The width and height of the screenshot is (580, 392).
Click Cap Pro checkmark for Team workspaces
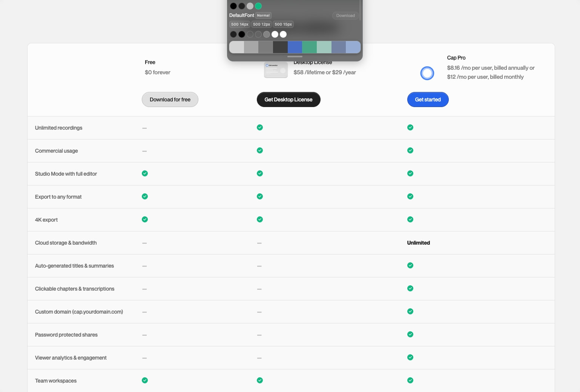pos(410,380)
